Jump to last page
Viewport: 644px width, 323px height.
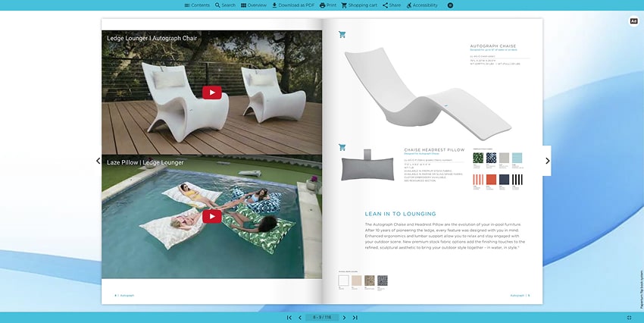point(355,318)
